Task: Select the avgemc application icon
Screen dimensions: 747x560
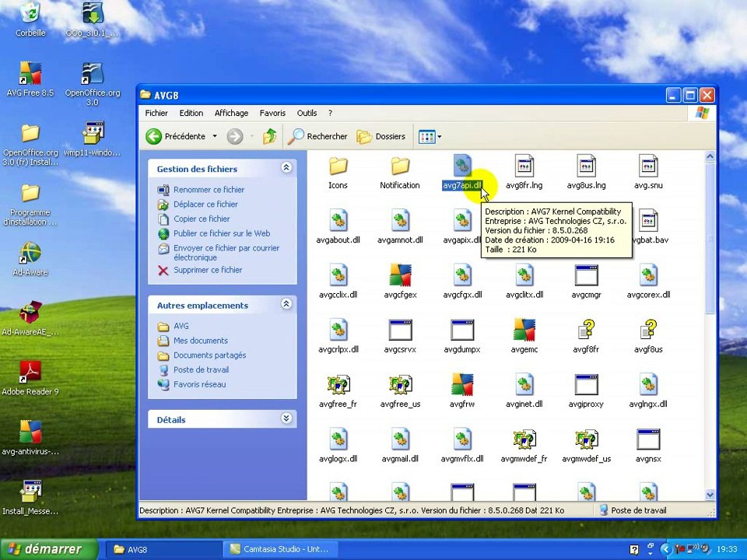Action: click(524, 330)
